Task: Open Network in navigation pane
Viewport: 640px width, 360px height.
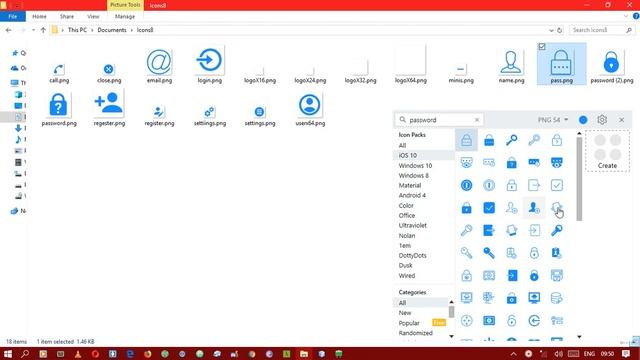Action: coord(18,211)
